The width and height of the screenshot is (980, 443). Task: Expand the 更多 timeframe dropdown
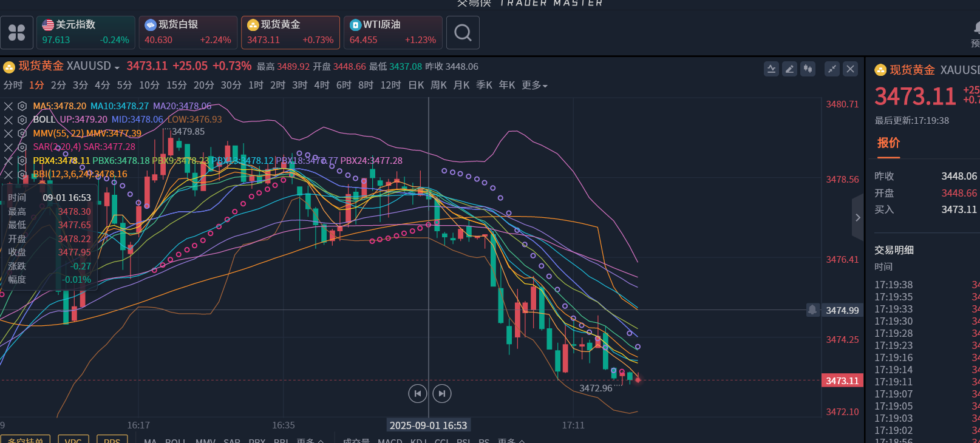point(534,86)
